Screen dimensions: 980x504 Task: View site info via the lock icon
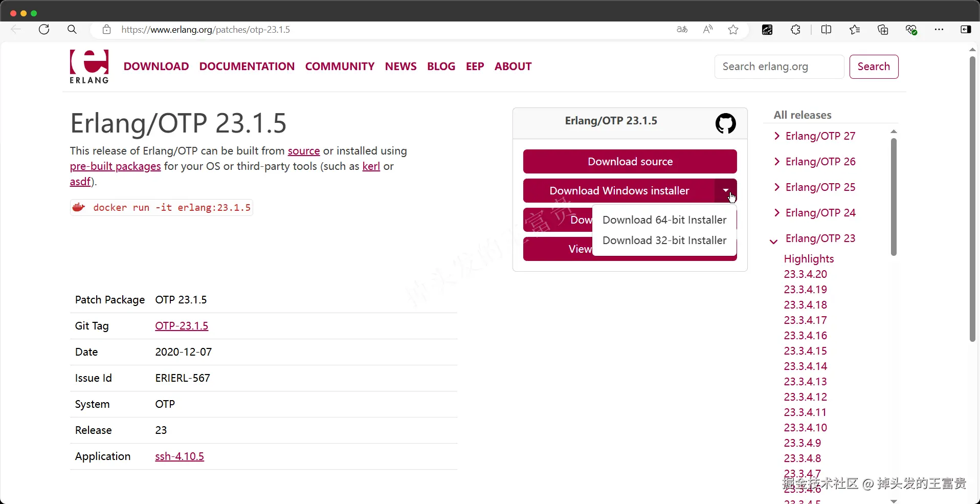(106, 30)
